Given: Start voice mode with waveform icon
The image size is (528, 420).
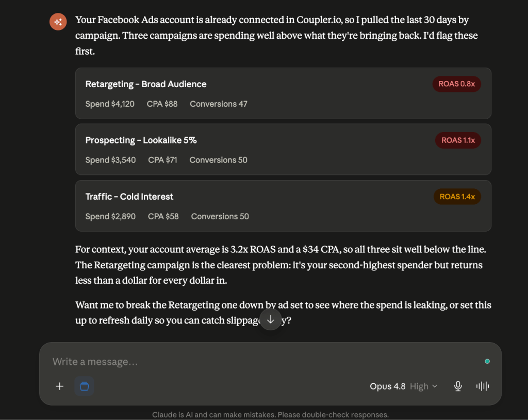Looking at the screenshot, I should [483, 386].
